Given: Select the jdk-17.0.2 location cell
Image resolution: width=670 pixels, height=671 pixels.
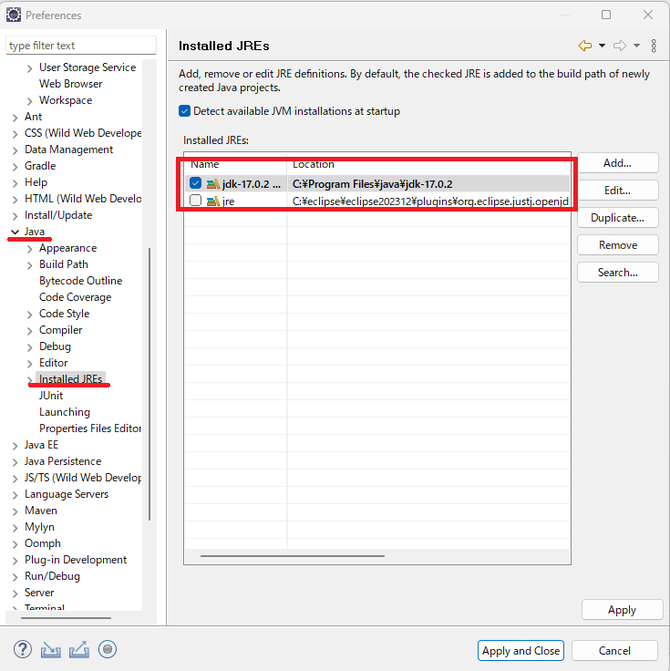Looking at the screenshot, I should (429, 184).
